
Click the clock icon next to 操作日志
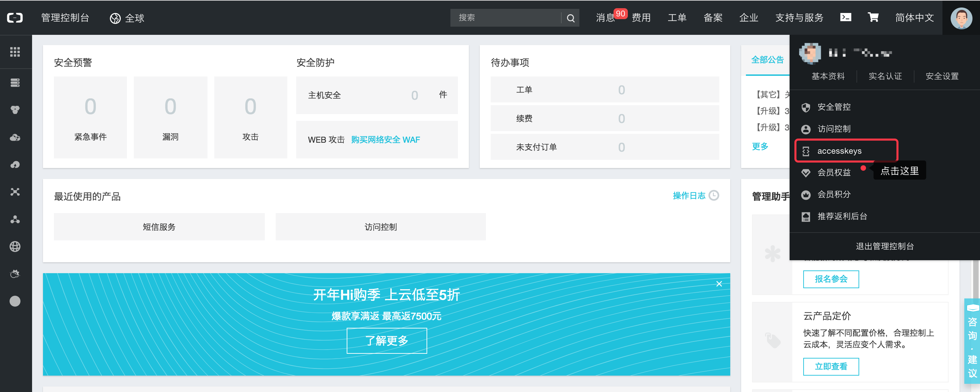(714, 195)
